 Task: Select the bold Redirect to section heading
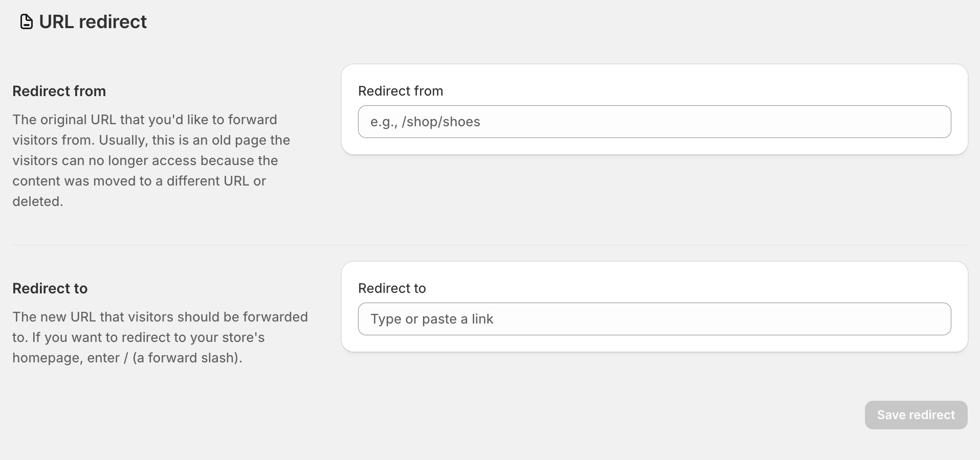50,288
